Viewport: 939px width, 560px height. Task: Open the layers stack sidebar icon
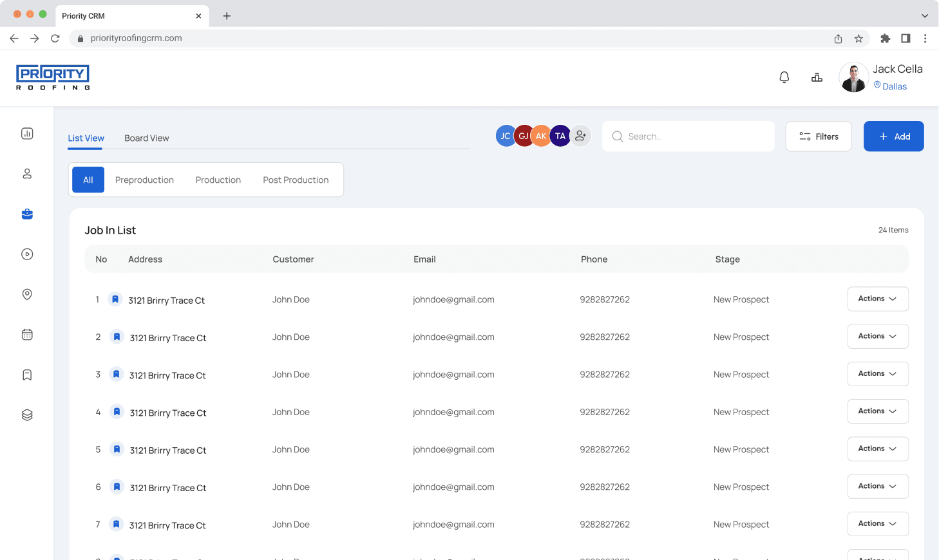(x=27, y=415)
